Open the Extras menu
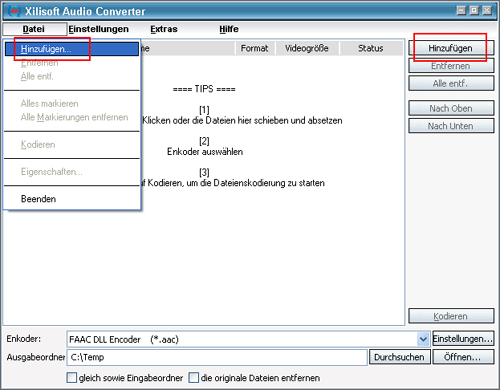This screenshot has width=500, height=390. tap(164, 29)
